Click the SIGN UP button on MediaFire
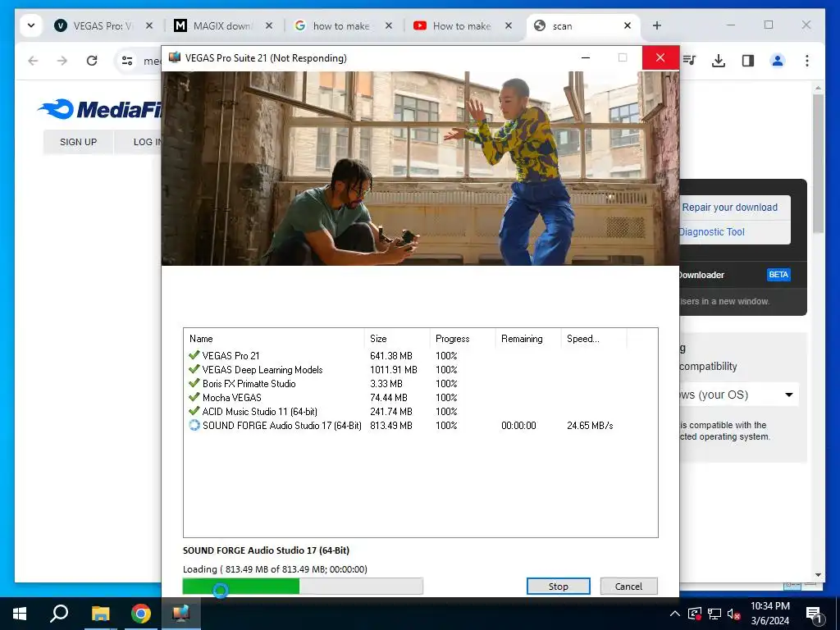This screenshot has width=840, height=630. [78, 142]
